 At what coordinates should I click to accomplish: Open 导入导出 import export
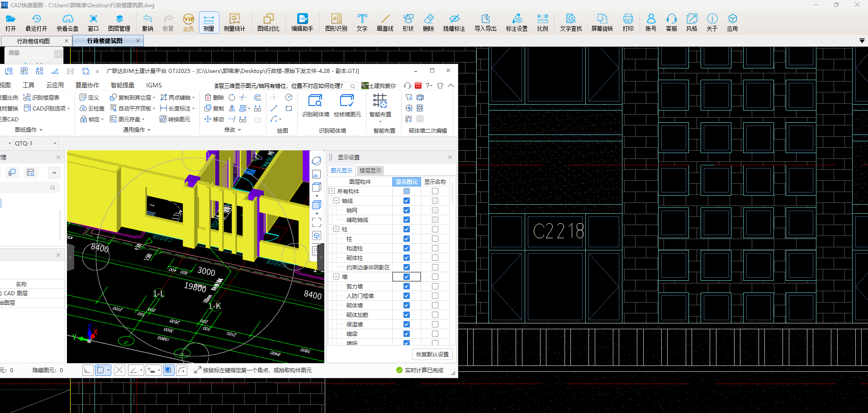pos(485,22)
